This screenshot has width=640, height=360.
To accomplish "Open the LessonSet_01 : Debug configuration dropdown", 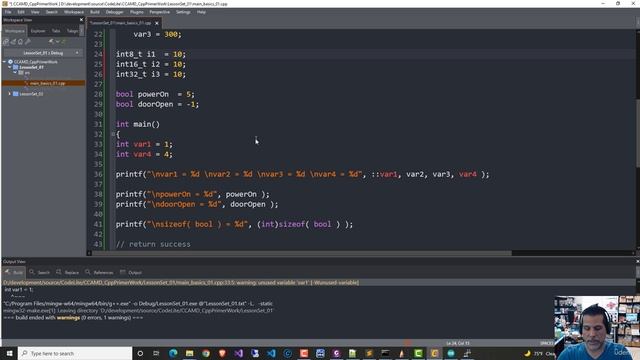I will pos(43,53).
